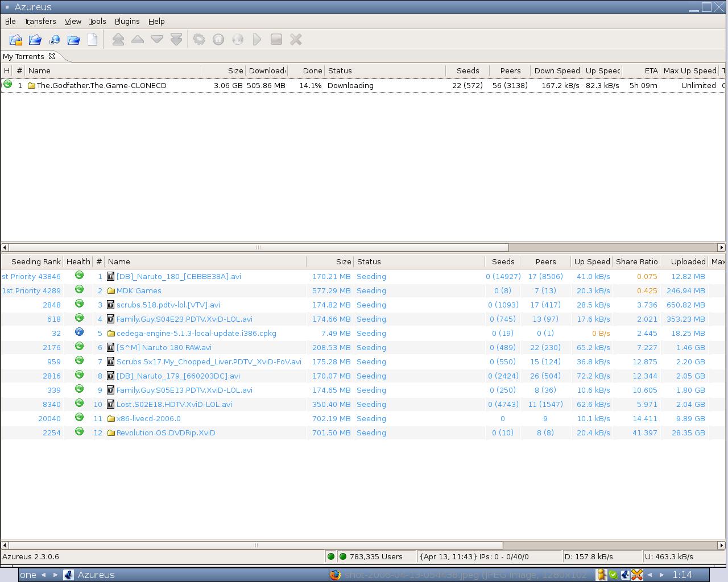Click health icon of The.Godfather.The.Game-CLONECD

click(x=7, y=84)
